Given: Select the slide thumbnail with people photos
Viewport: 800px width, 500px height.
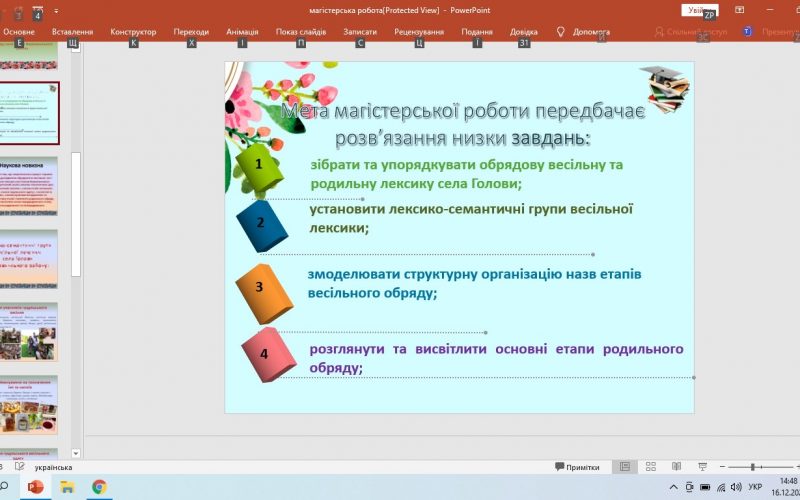Looking at the screenshot, I should pyautogui.click(x=29, y=332).
